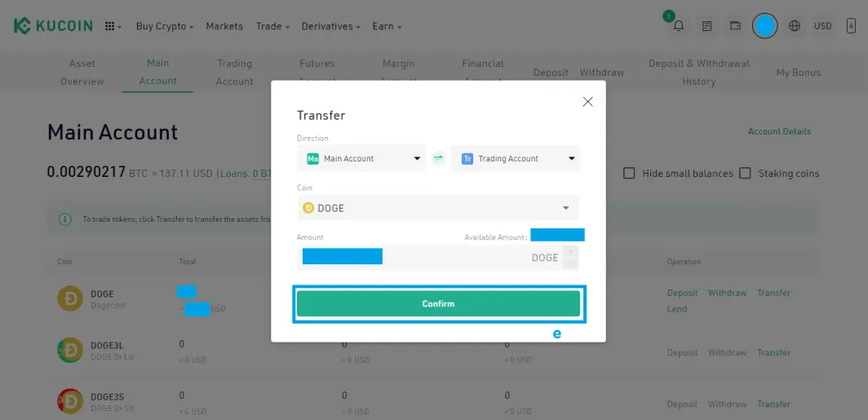This screenshot has height=420, width=868.
Task: Click Withdraw in the DOGE row
Action: tap(728, 293)
